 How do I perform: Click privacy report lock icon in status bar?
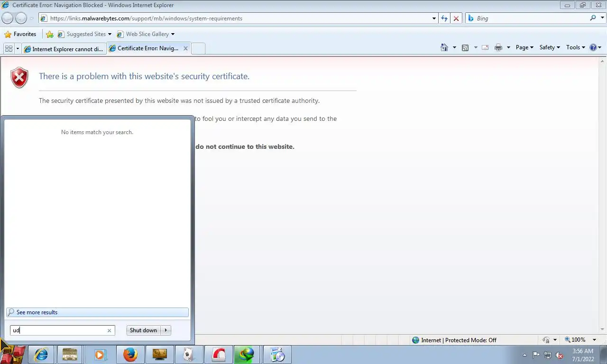click(546, 340)
